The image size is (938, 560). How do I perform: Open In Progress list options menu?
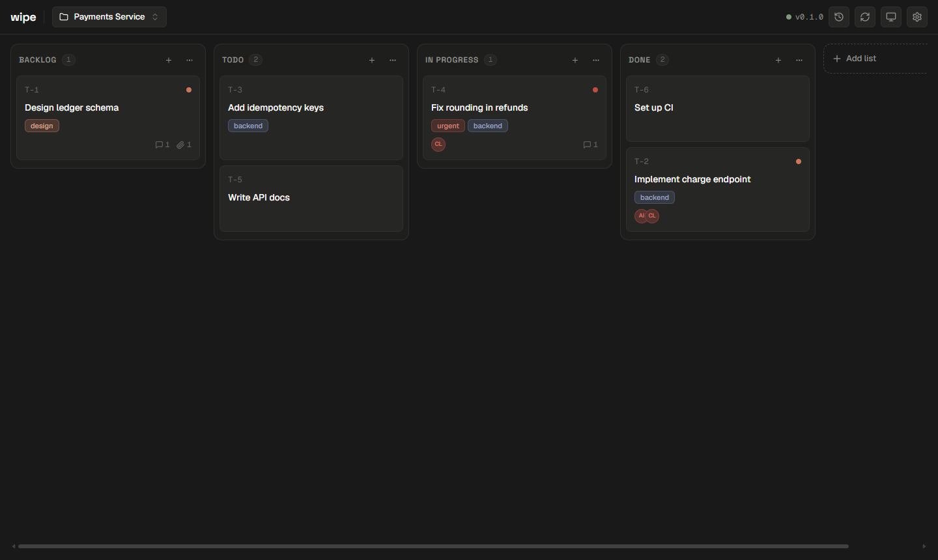[x=596, y=60]
